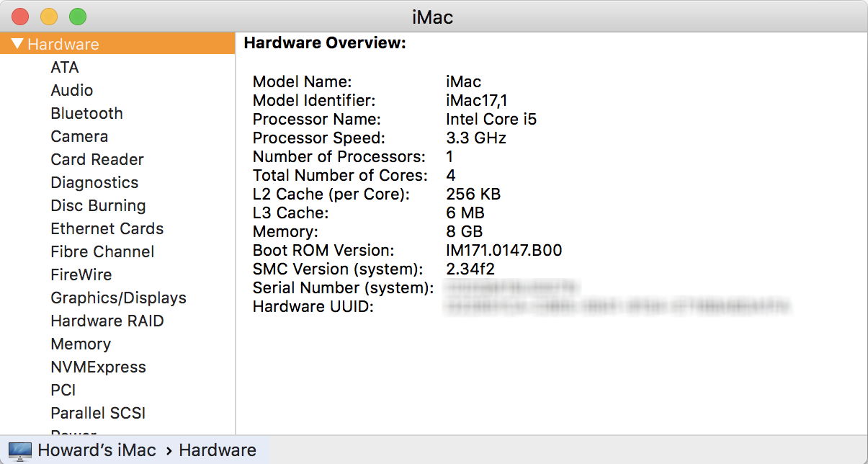868x464 pixels.
Task: Select the Intel Core i5 value
Action: click(x=491, y=119)
